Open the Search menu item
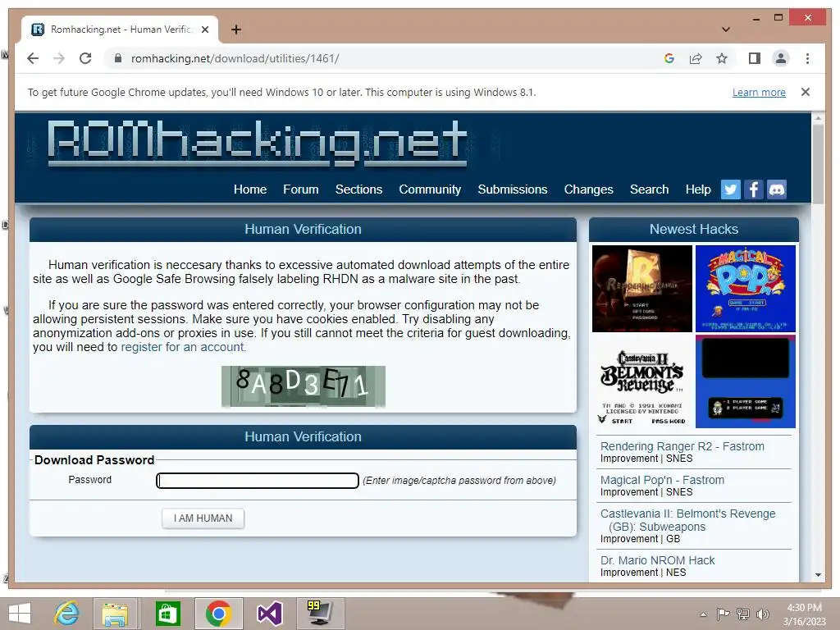 650,189
